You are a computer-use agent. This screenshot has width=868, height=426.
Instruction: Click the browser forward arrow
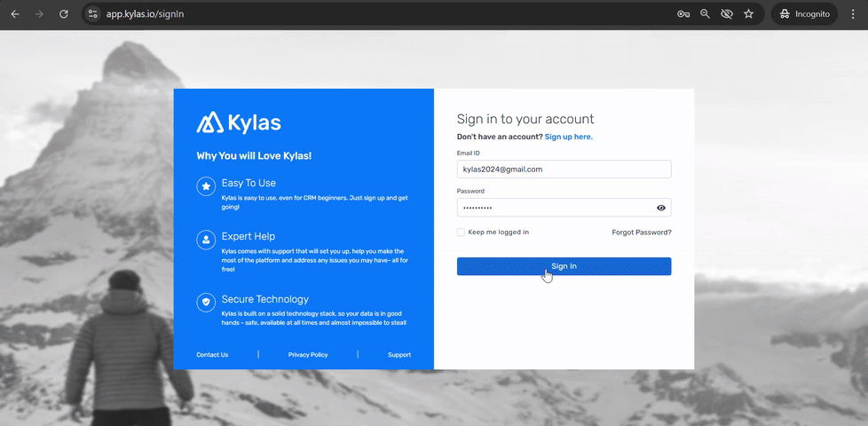[x=39, y=14]
